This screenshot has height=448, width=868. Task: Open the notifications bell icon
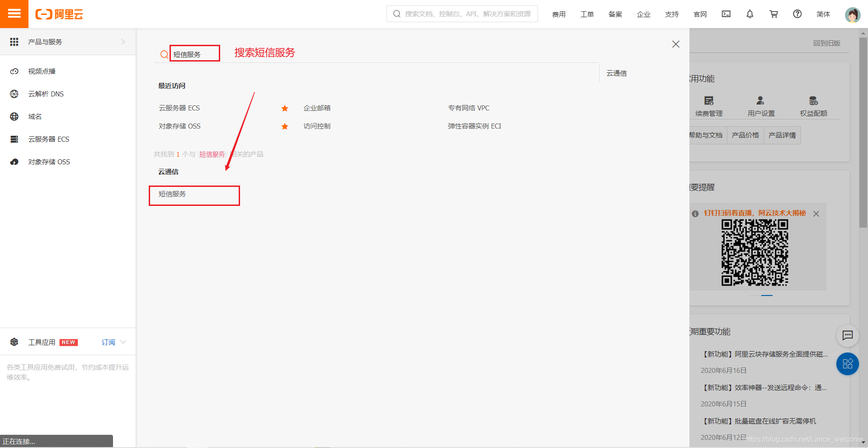(750, 14)
